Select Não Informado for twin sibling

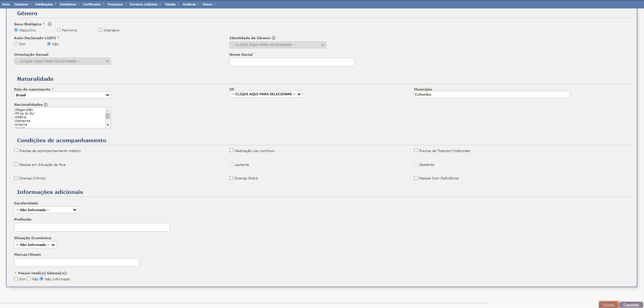click(42, 279)
